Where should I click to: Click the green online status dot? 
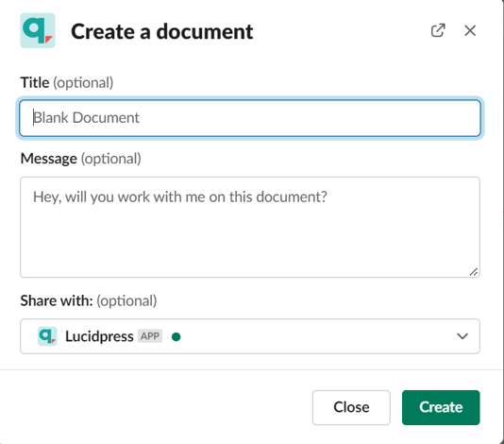coord(176,337)
